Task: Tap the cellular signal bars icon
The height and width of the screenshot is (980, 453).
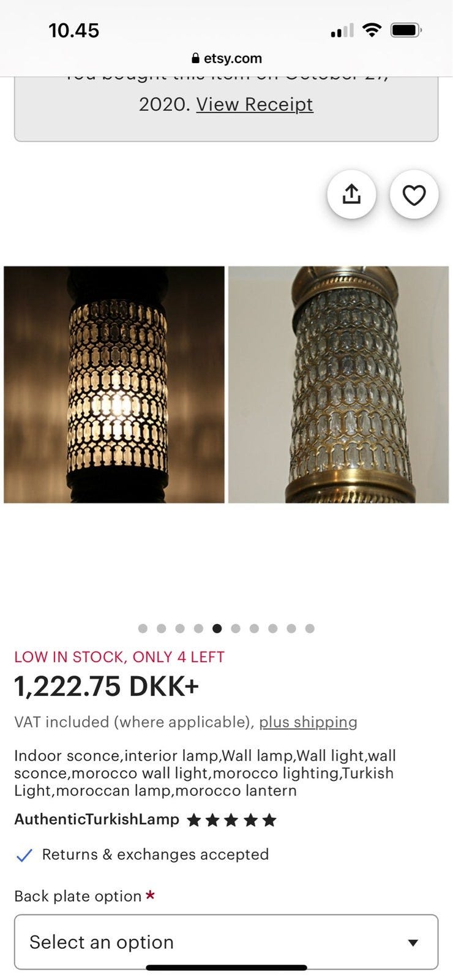Action: 342,31
